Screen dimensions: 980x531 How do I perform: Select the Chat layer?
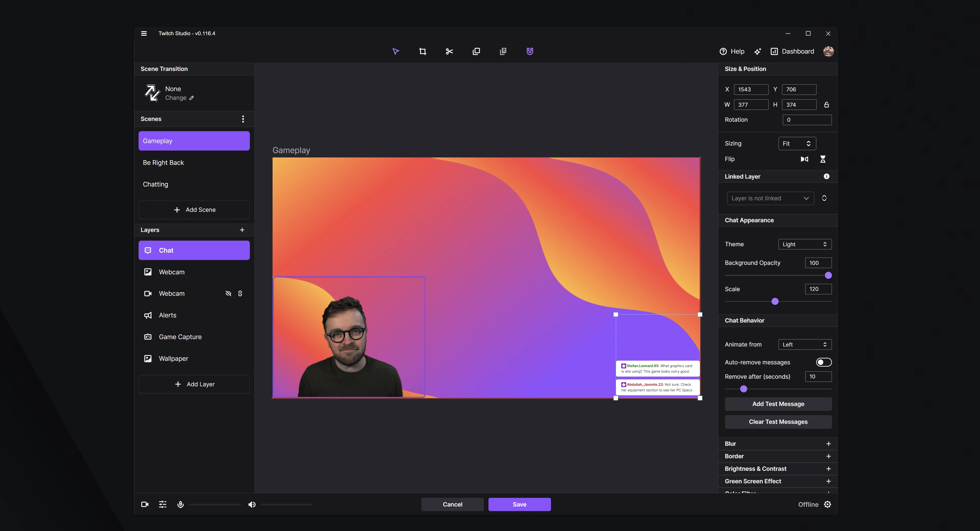[x=194, y=250]
